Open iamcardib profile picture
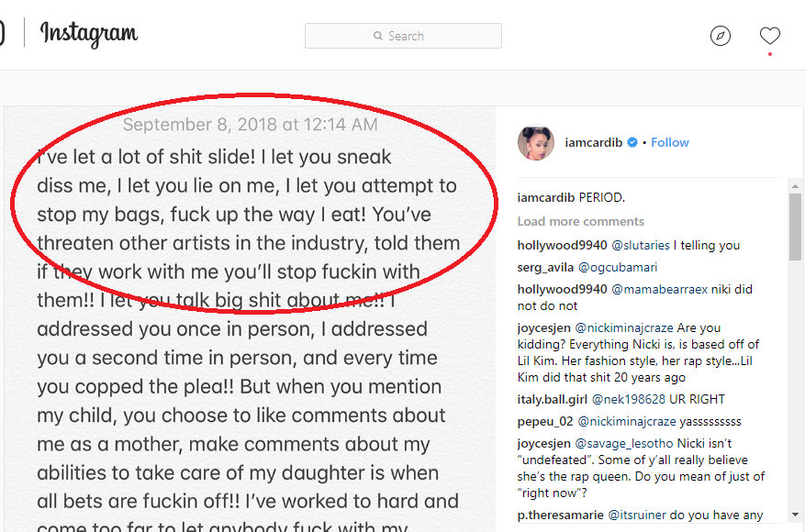Viewport: 805px width, 532px height. [536, 143]
